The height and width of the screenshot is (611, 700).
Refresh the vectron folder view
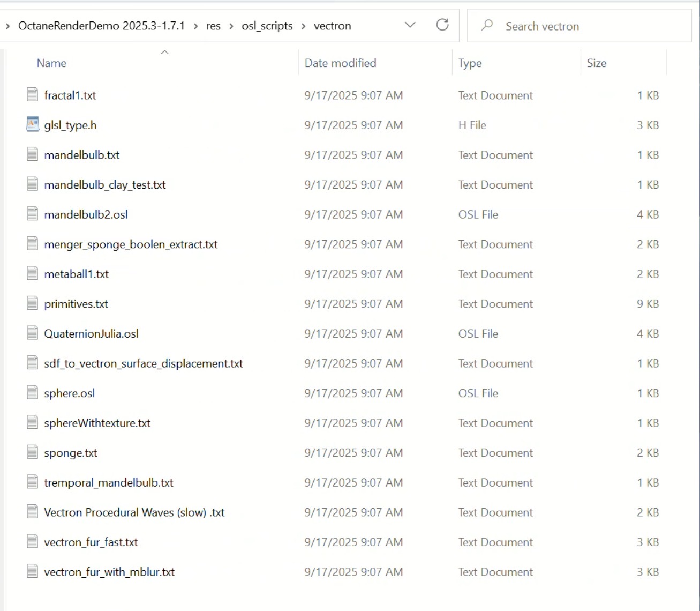tap(442, 25)
